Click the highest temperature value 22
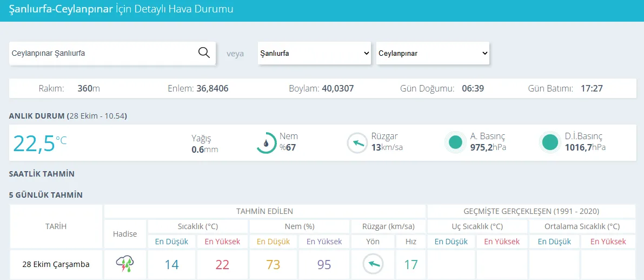 point(222,264)
